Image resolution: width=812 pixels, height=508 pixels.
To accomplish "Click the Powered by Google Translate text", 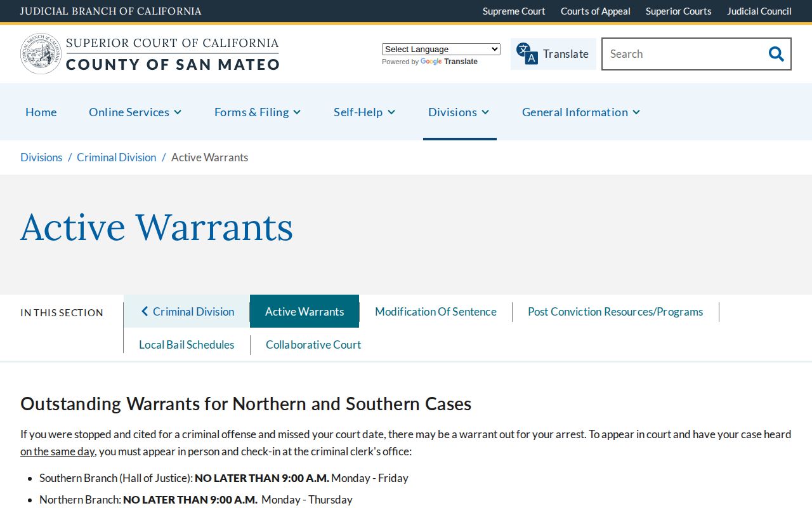I will point(429,62).
